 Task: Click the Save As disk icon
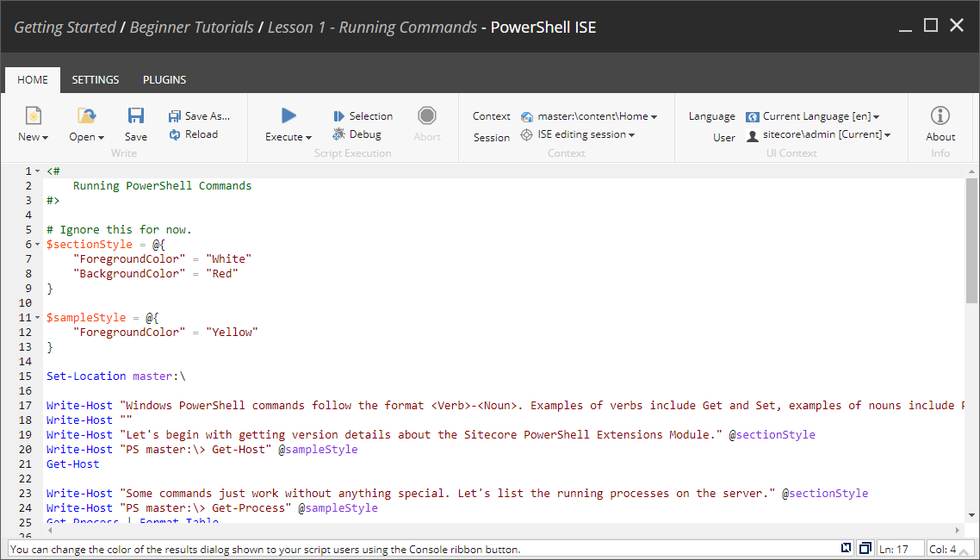click(x=174, y=116)
